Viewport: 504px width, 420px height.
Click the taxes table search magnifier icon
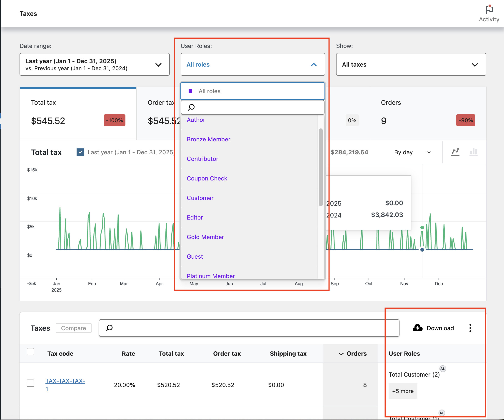(x=110, y=328)
